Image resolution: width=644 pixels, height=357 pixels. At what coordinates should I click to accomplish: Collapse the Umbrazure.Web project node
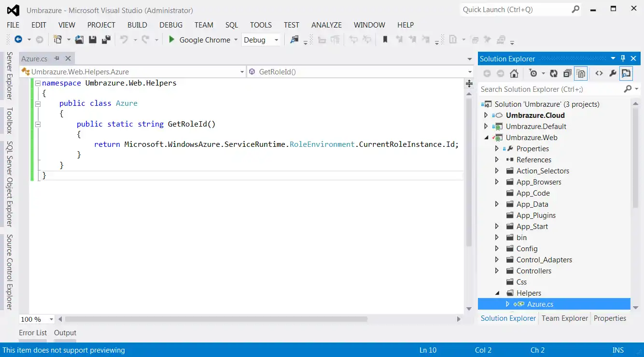coord(486,138)
